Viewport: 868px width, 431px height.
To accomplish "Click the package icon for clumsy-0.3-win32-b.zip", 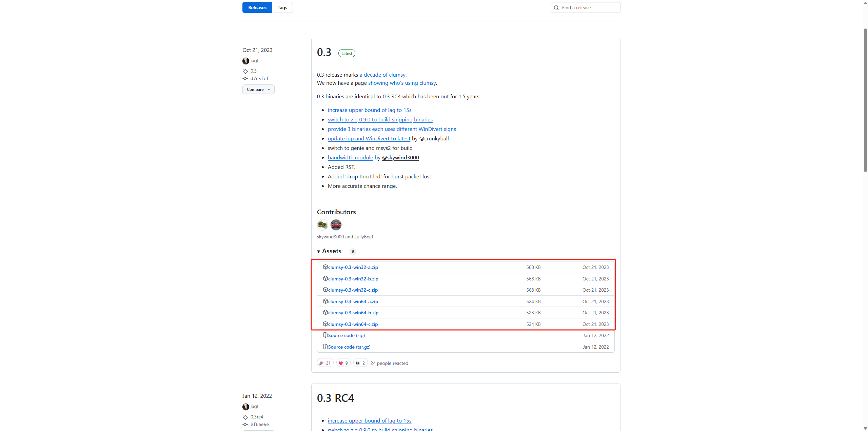I will click(x=325, y=278).
